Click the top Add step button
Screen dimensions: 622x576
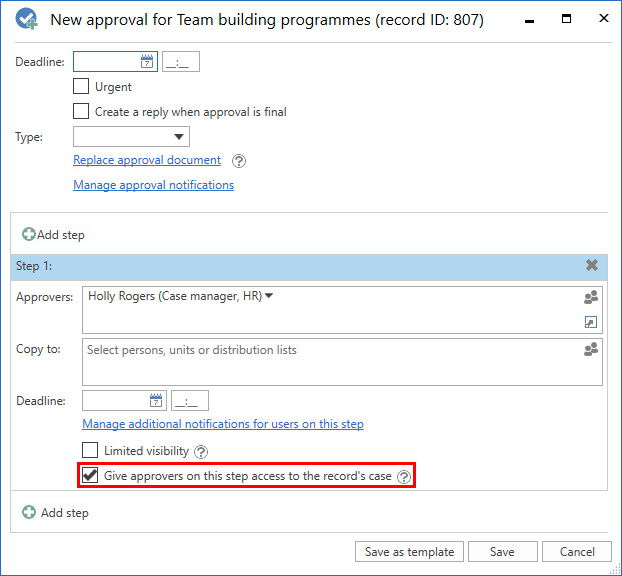pyautogui.click(x=54, y=235)
